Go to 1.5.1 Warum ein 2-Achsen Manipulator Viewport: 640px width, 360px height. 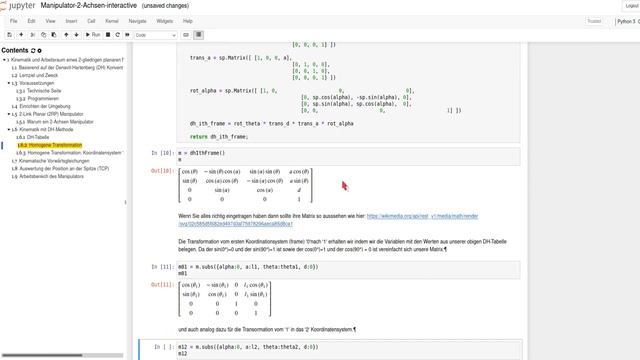pyautogui.click(x=55, y=122)
